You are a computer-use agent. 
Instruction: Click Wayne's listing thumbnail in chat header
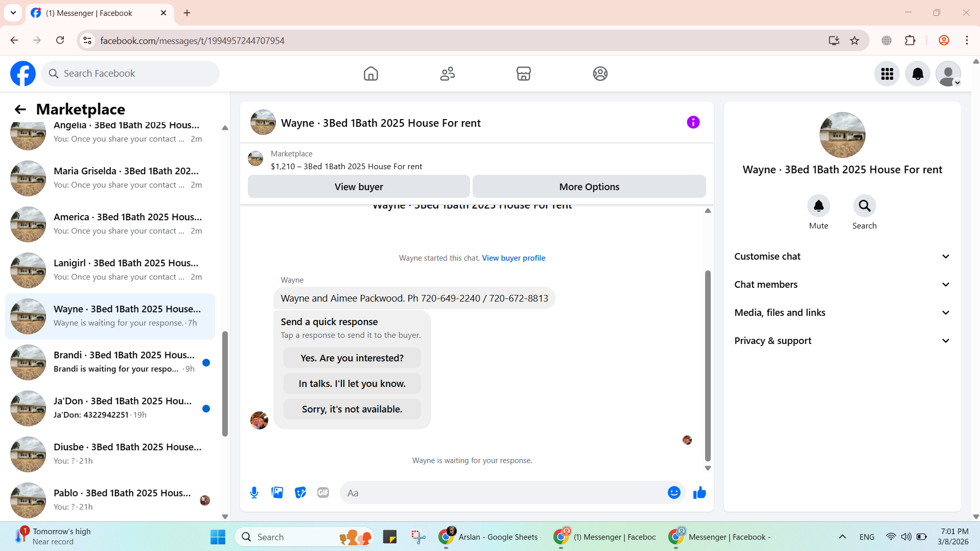[x=263, y=122]
